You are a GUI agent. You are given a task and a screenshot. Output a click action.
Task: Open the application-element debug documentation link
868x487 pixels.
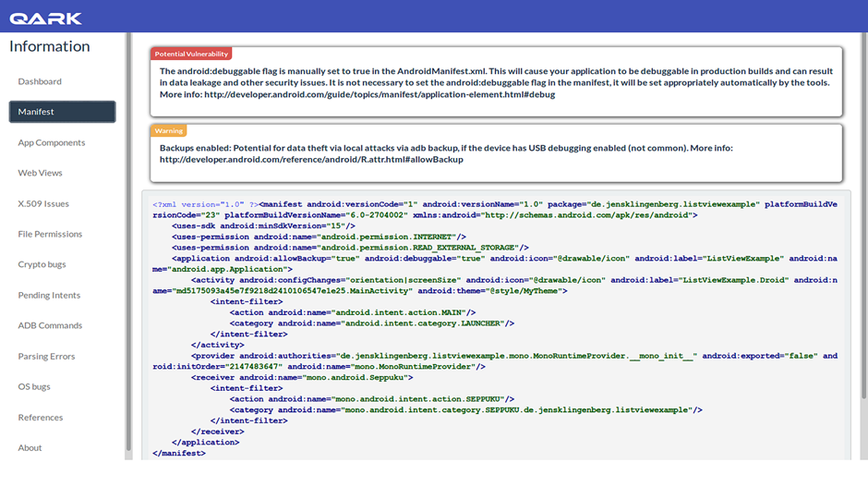tap(380, 94)
